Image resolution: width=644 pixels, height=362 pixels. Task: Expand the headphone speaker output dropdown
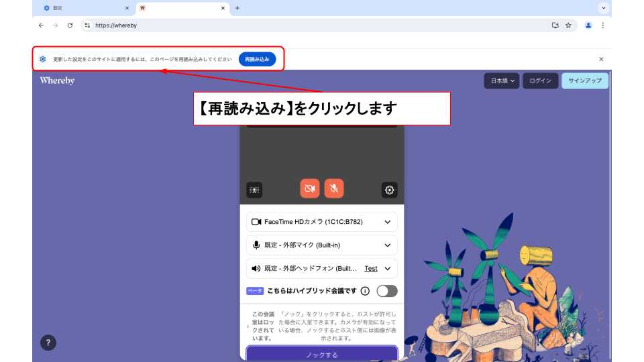click(x=387, y=268)
